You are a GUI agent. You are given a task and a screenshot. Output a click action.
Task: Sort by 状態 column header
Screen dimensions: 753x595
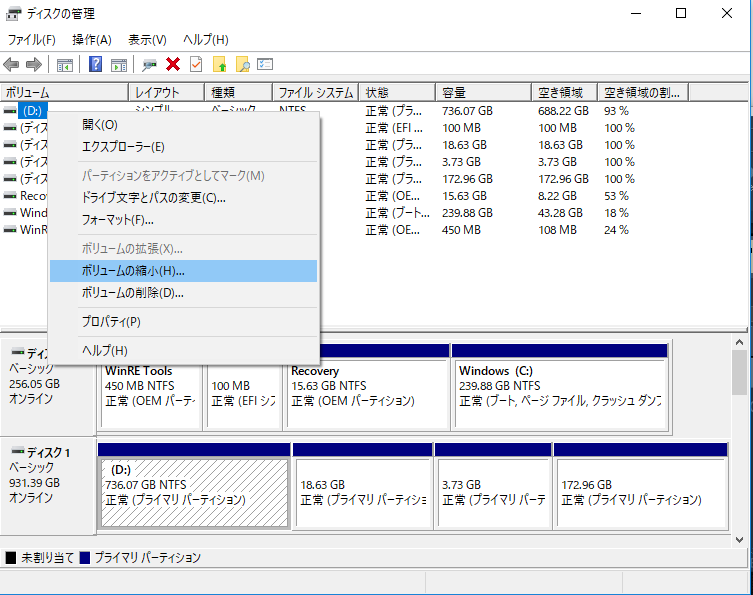(x=397, y=92)
